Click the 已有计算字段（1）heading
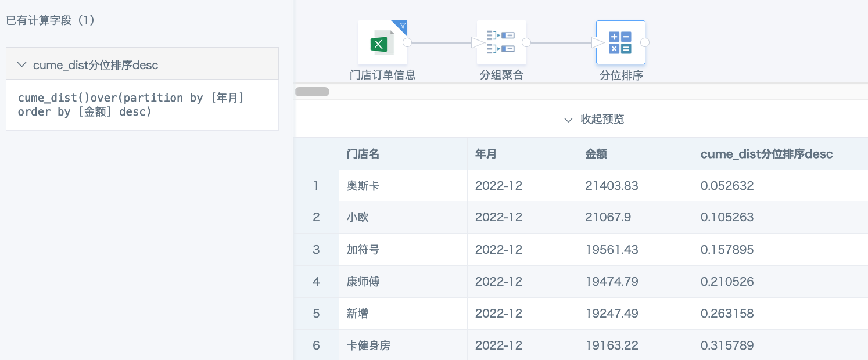The width and height of the screenshot is (868, 360). point(51,20)
